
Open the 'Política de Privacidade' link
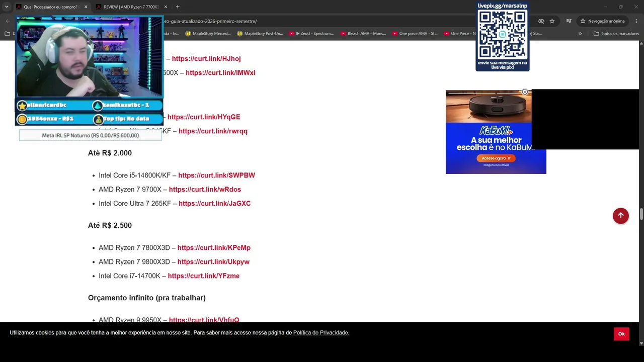coord(321,333)
